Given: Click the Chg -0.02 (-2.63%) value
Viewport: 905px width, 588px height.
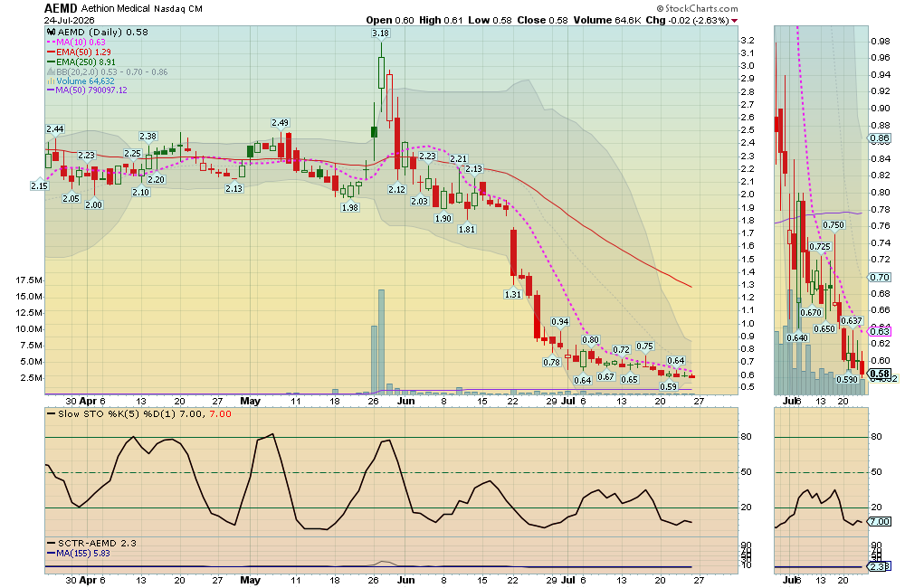Looking at the screenshot, I should pyautogui.click(x=687, y=20).
